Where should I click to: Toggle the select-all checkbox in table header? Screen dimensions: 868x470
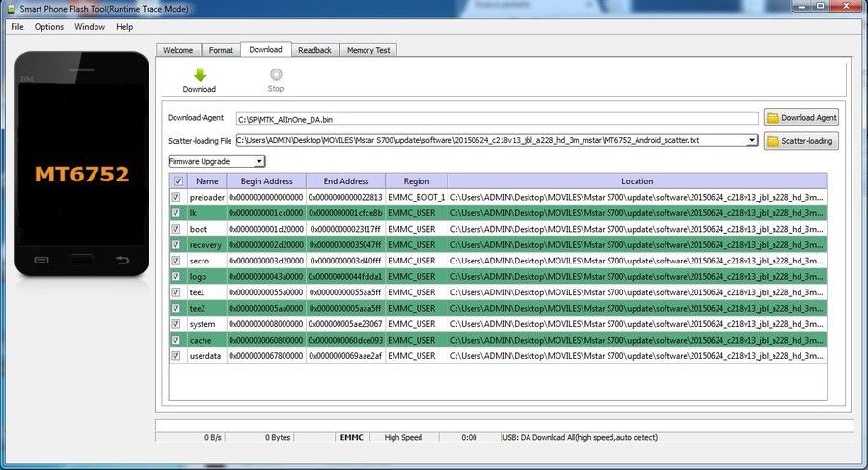tap(178, 181)
